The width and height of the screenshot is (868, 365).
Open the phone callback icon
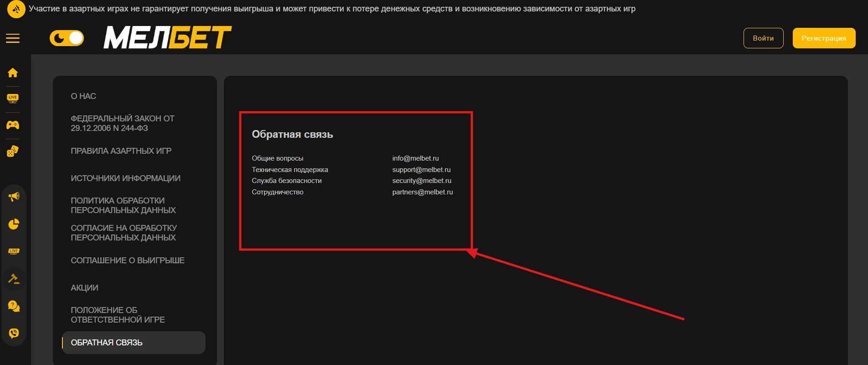14,333
